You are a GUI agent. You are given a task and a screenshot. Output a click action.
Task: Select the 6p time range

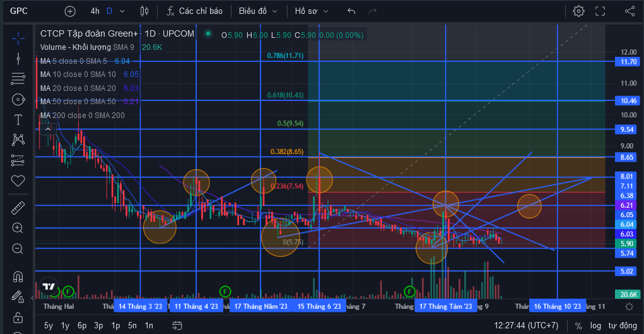click(x=82, y=326)
